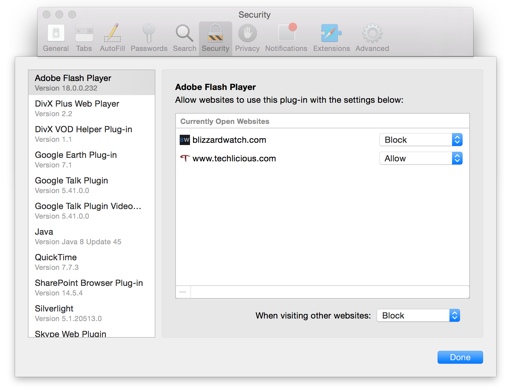Open the Search preferences pane

184,38
